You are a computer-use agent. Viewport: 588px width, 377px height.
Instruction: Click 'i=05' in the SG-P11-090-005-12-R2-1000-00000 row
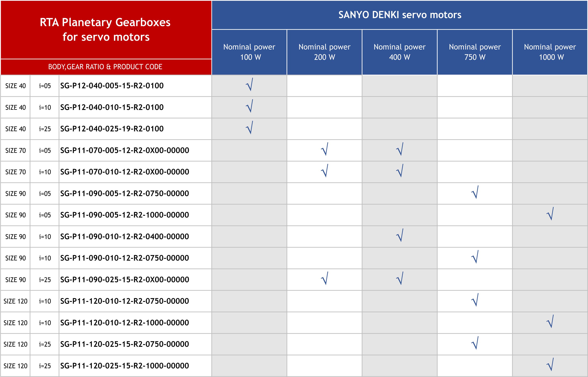(x=45, y=215)
